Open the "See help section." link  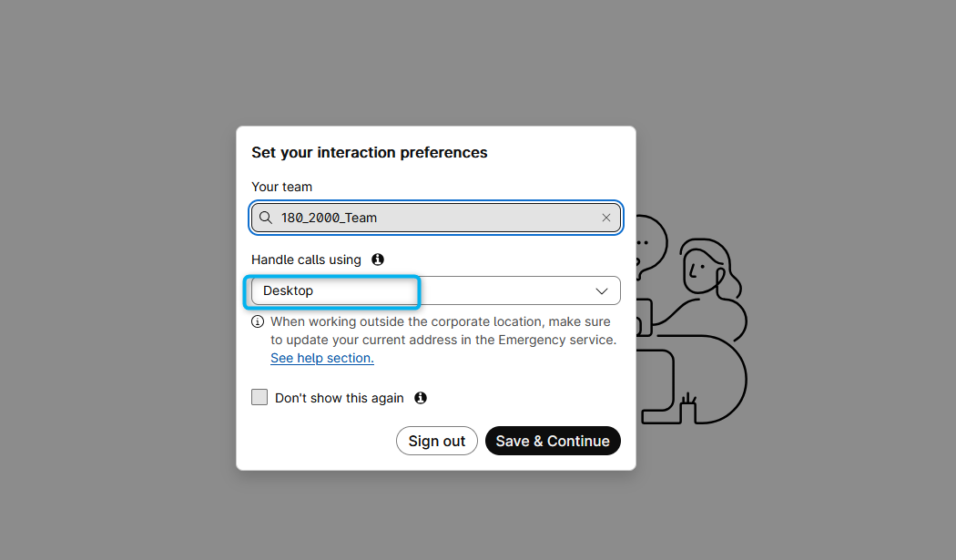[322, 359]
